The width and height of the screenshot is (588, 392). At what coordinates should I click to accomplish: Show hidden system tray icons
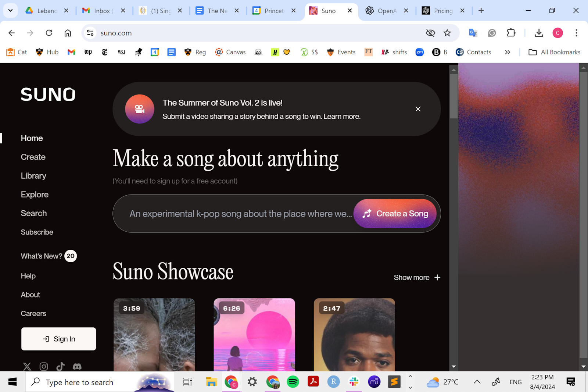[x=477, y=382]
